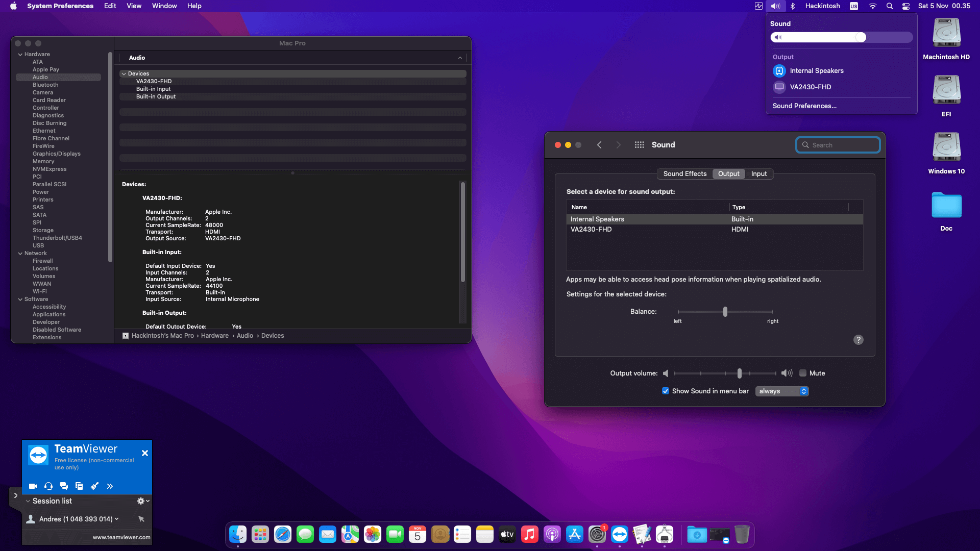Image resolution: width=980 pixels, height=551 pixels.
Task: Collapse Devices tree in Audio list
Action: click(x=124, y=73)
